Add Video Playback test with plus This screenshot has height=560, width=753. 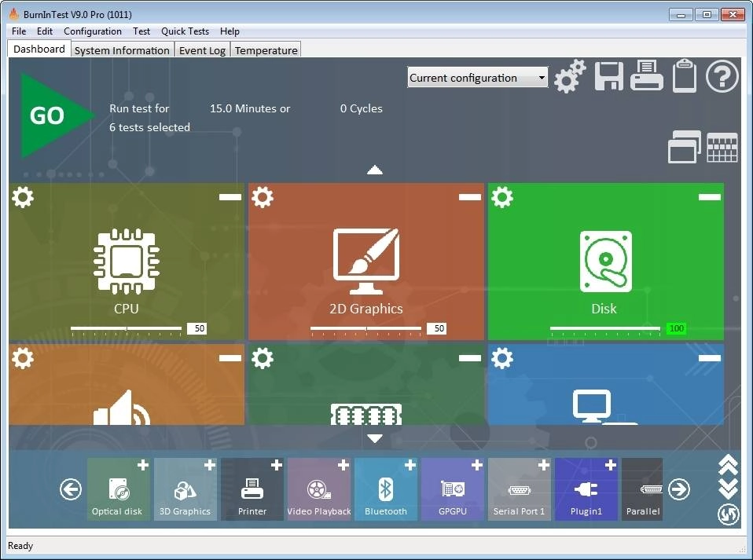(x=343, y=465)
